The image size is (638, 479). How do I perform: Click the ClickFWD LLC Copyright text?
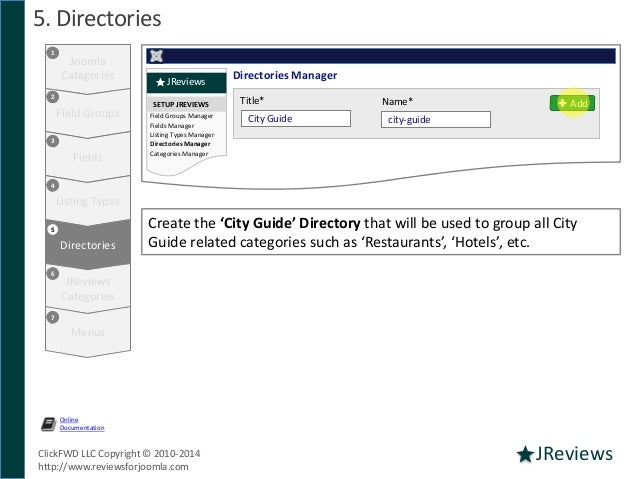[x=119, y=453]
